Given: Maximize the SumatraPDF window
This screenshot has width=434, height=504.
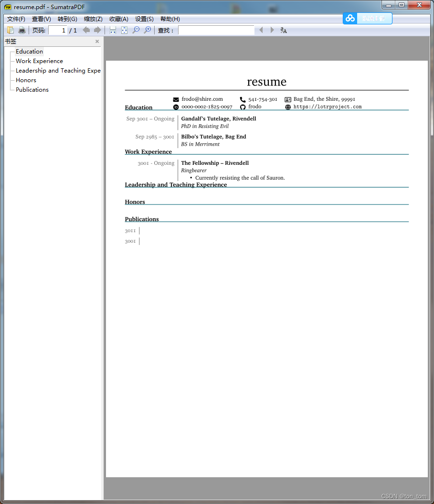Looking at the screenshot, I should coord(402,5).
